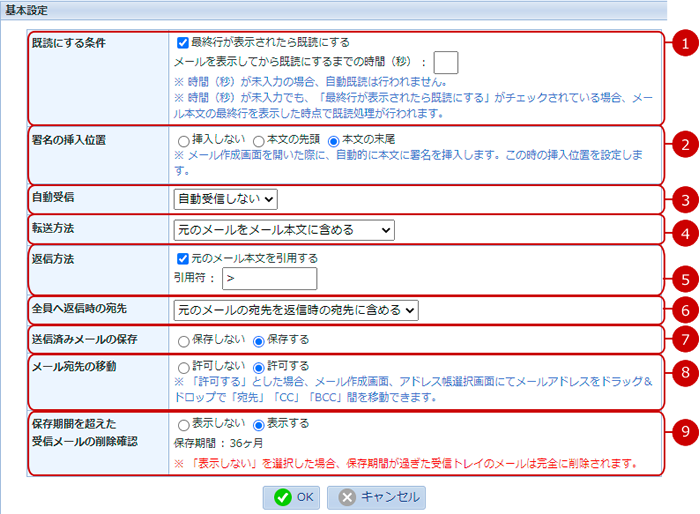Click the 転送方法 label
Image resolution: width=700 pixels, height=514 pixels.
point(53,228)
